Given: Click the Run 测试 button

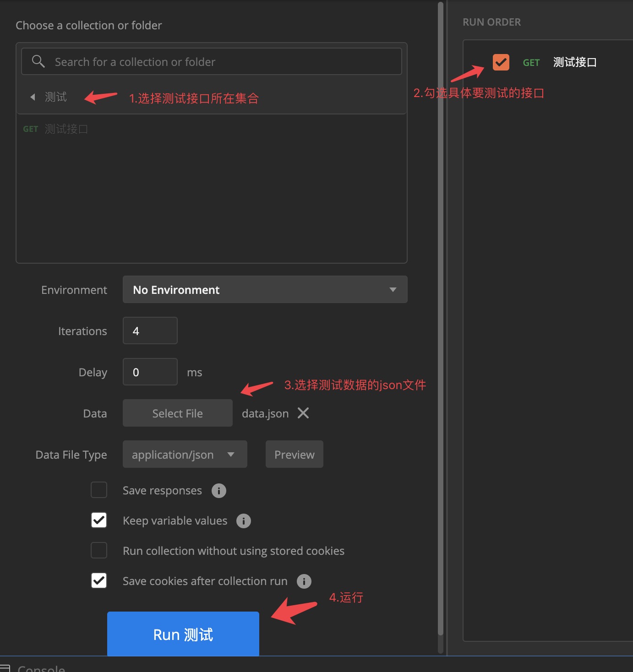Looking at the screenshot, I should (x=183, y=634).
